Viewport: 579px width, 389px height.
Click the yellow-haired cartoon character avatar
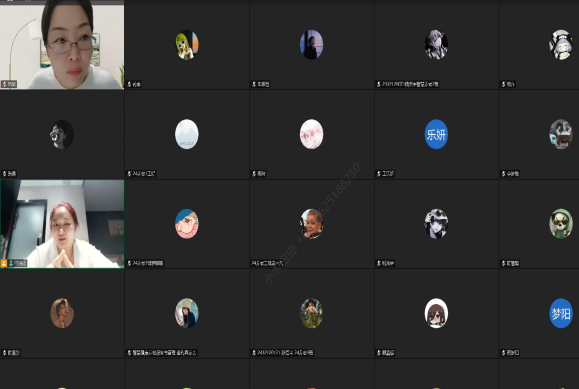click(186, 45)
